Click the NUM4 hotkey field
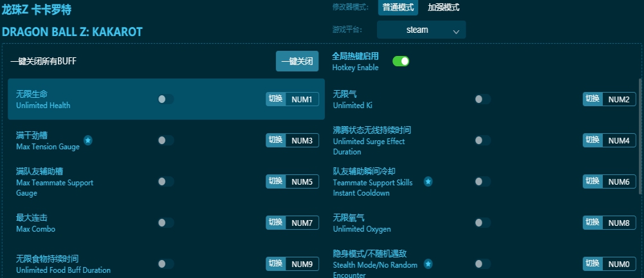Screen dimensions: 644x278 coord(619,140)
